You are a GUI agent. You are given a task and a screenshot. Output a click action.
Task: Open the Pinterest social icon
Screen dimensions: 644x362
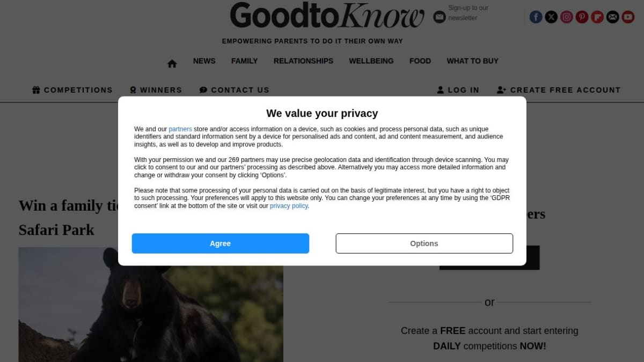582,17
